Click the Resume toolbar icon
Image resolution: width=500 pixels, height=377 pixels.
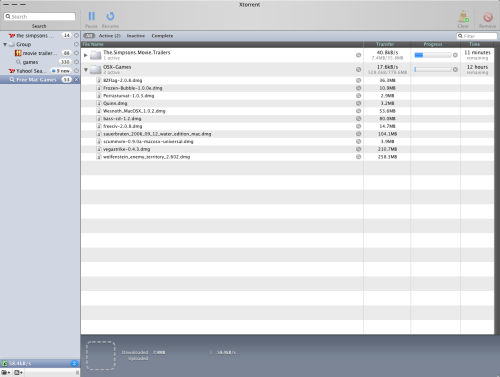[110, 16]
